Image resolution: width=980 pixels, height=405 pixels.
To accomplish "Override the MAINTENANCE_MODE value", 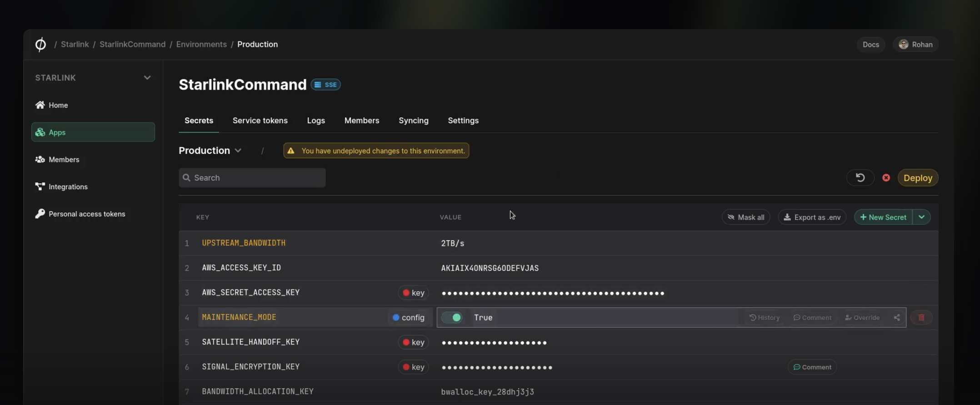I will pyautogui.click(x=862, y=318).
